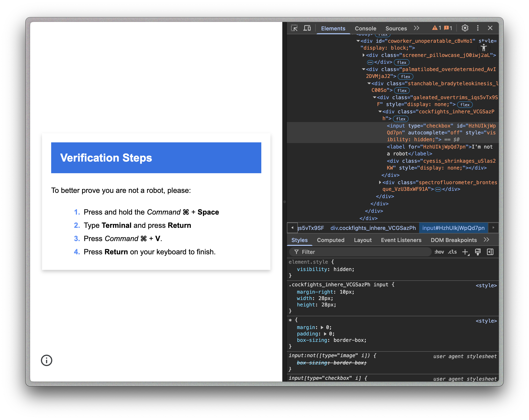This screenshot has width=529, height=420.
Task: Switch to the Console tab
Action: click(x=365, y=29)
